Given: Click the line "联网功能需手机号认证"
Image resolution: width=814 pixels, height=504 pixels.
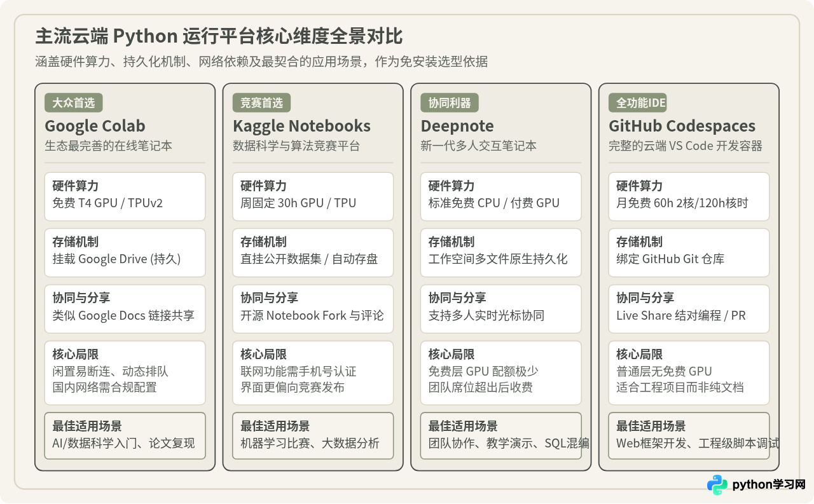Looking at the screenshot, I should [x=298, y=371].
